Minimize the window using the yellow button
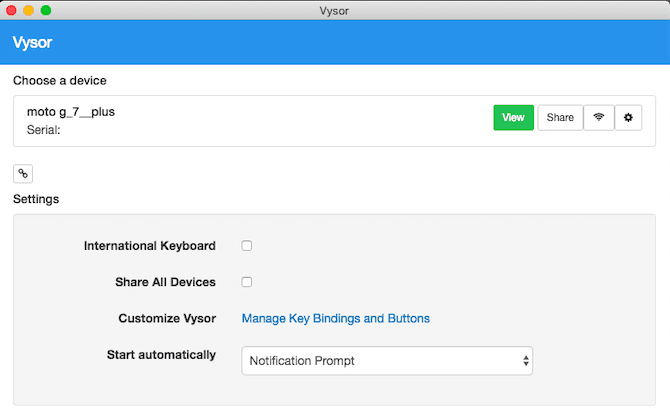This screenshot has height=410, width=670. point(28,10)
